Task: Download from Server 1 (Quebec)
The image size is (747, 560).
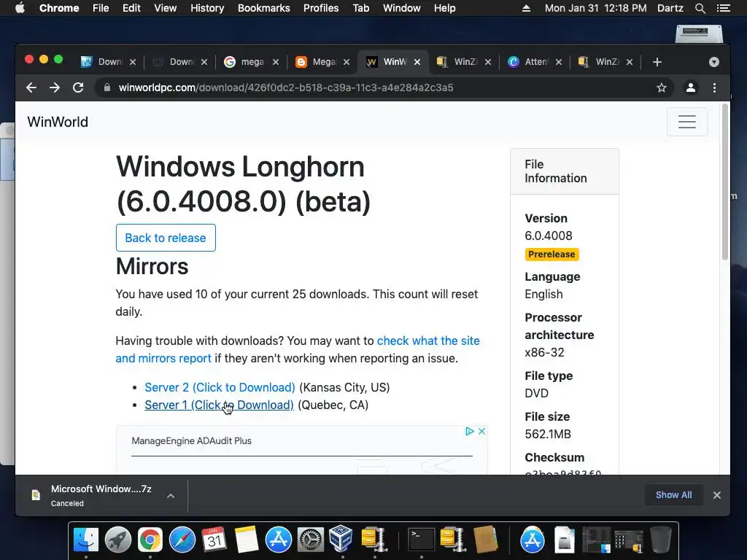Action: tap(219, 405)
